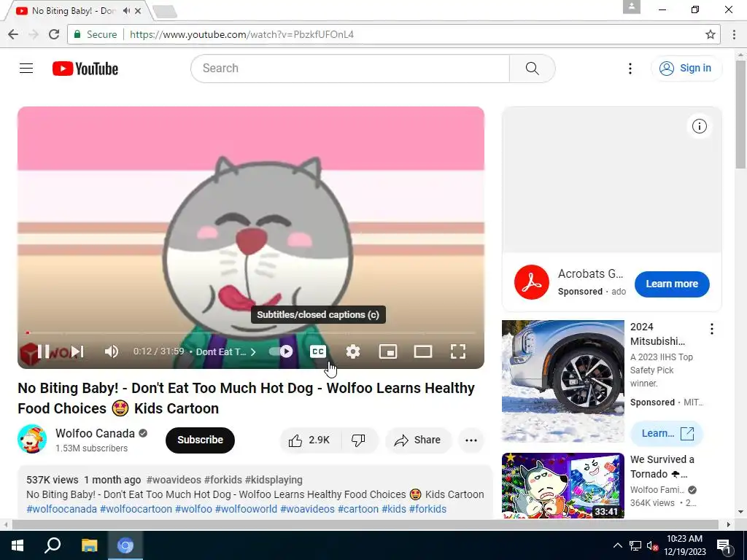Open the 2024 Mitsubishi ad thumbnail
The width and height of the screenshot is (747, 560).
[562, 381]
